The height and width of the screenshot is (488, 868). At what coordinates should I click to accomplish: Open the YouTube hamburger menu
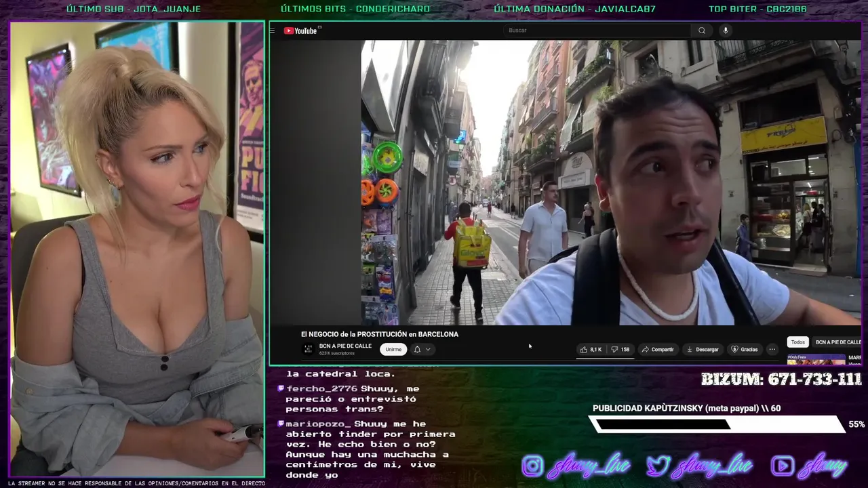(273, 30)
